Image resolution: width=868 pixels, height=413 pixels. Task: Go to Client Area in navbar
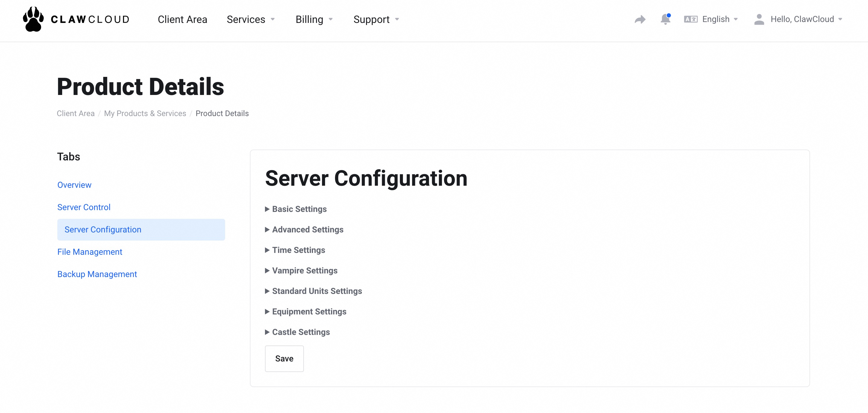tap(182, 19)
